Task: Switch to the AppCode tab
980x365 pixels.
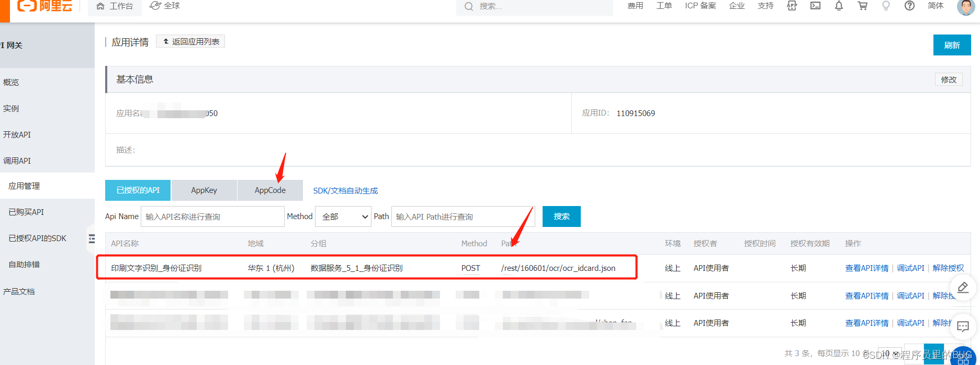Action: click(x=270, y=190)
